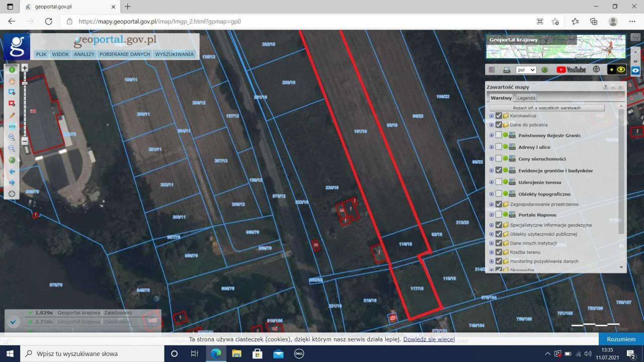The width and height of the screenshot is (644, 362).
Task: Enable the Adresy i ulice layer
Action: coord(499,147)
